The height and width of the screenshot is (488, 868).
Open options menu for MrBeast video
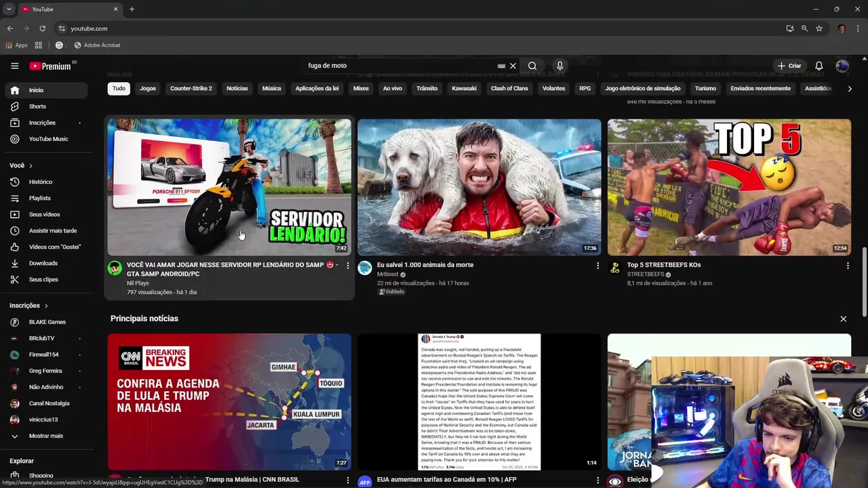tap(597, 266)
